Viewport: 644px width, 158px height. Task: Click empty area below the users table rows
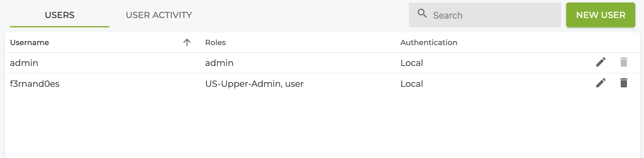click(x=310, y=128)
